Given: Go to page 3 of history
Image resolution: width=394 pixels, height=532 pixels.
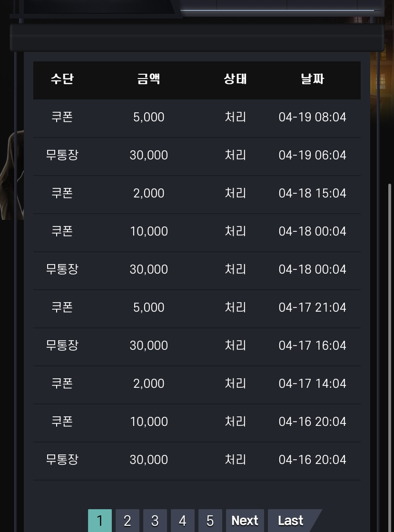Looking at the screenshot, I should click(155, 521).
